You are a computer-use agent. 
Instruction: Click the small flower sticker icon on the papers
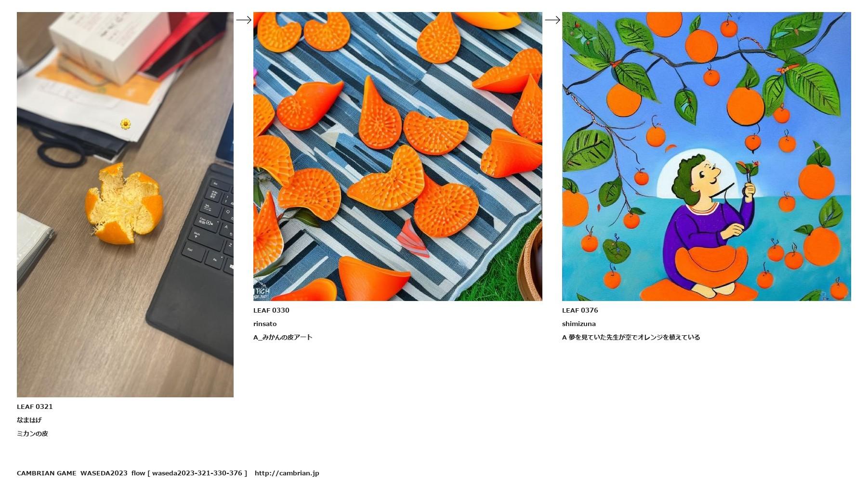point(126,124)
